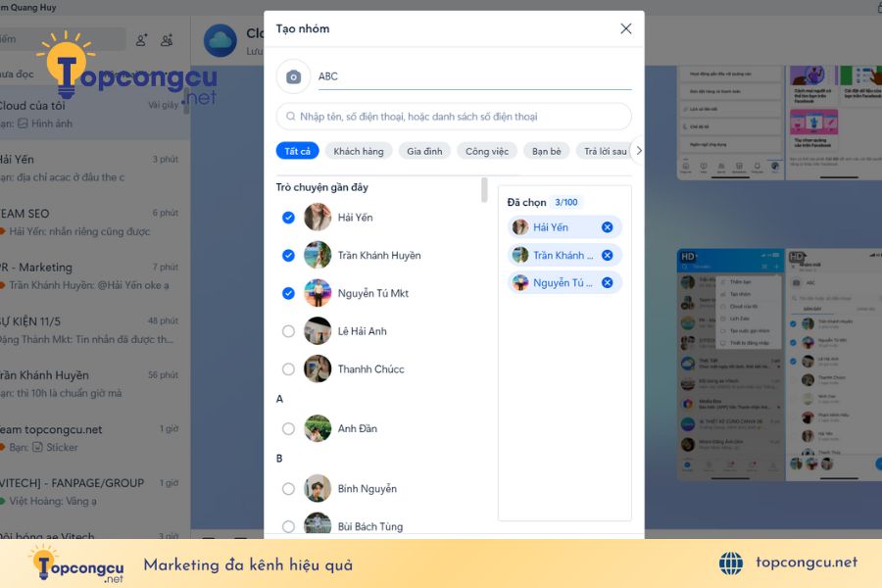Remove Trần Khánh from selected members
This screenshot has width=882, height=588.
tap(607, 256)
